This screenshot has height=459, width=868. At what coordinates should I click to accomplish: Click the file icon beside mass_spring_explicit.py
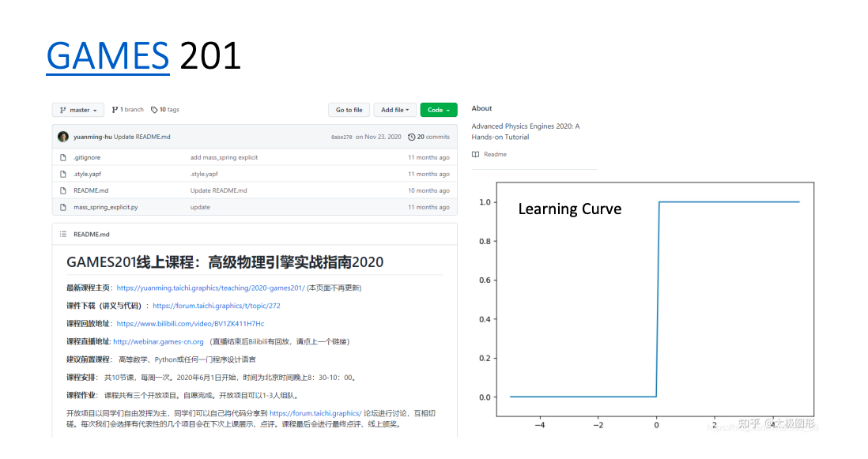63,207
